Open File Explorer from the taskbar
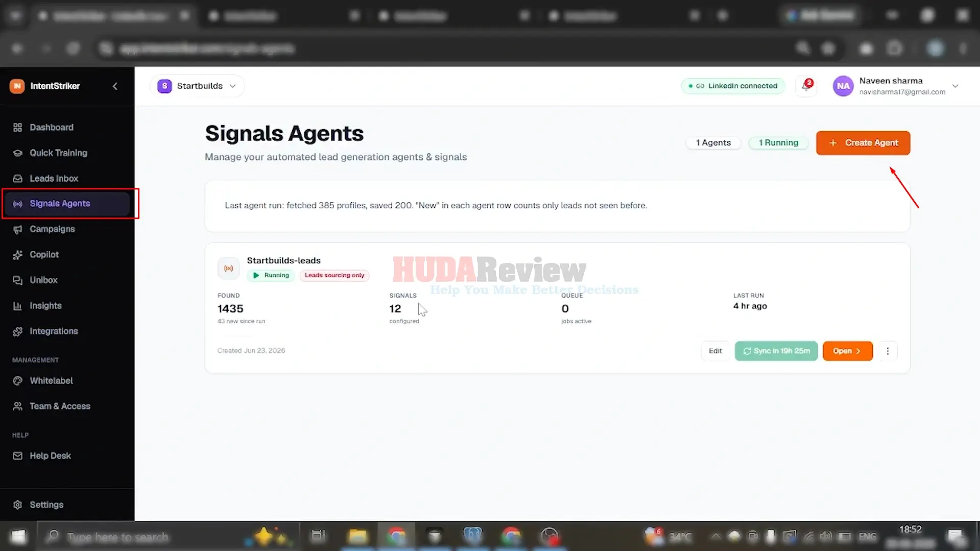The image size is (980, 551). click(357, 536)
